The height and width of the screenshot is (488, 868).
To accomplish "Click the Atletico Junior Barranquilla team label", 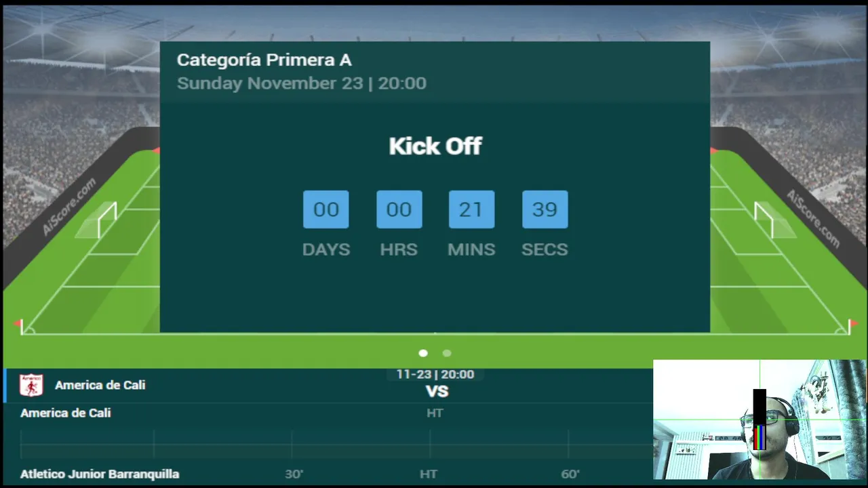I will 100,474.
